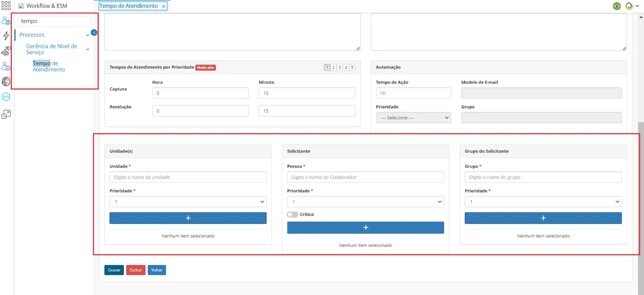Click the Brazil flag language icon
Screen dimensions: 644x295
point(617,6)
